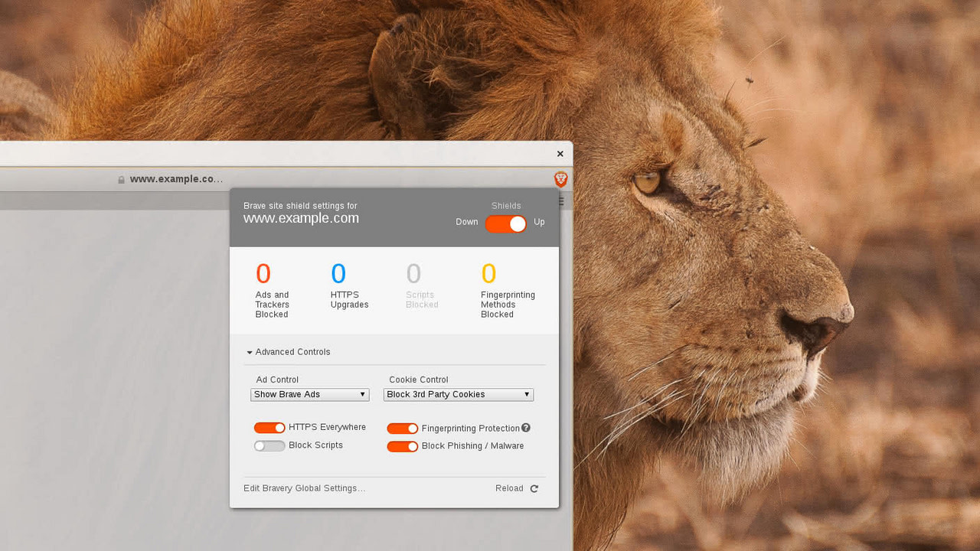The height and width of the screenshot is (551, 980).
Task: Click the padlock icon in the address bar
Action: point(120,178)
